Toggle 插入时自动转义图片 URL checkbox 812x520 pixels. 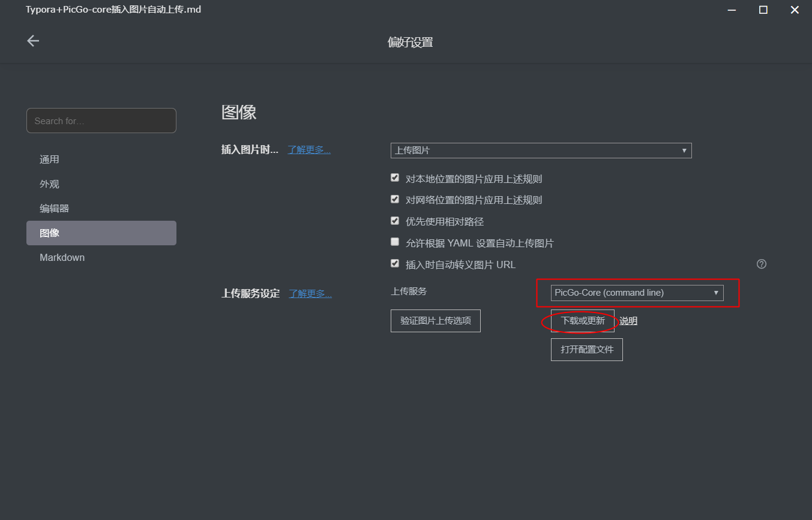395,264
